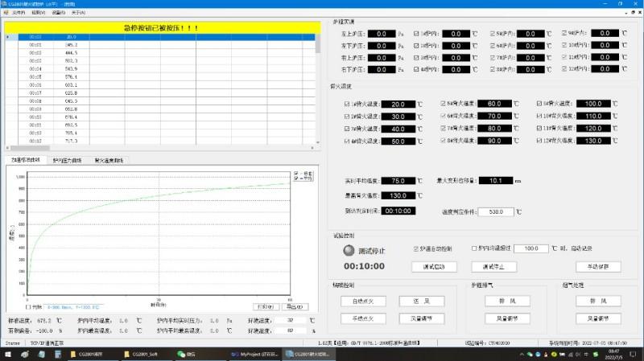Select the table row with value 678.4

click(x=160, y=117)
